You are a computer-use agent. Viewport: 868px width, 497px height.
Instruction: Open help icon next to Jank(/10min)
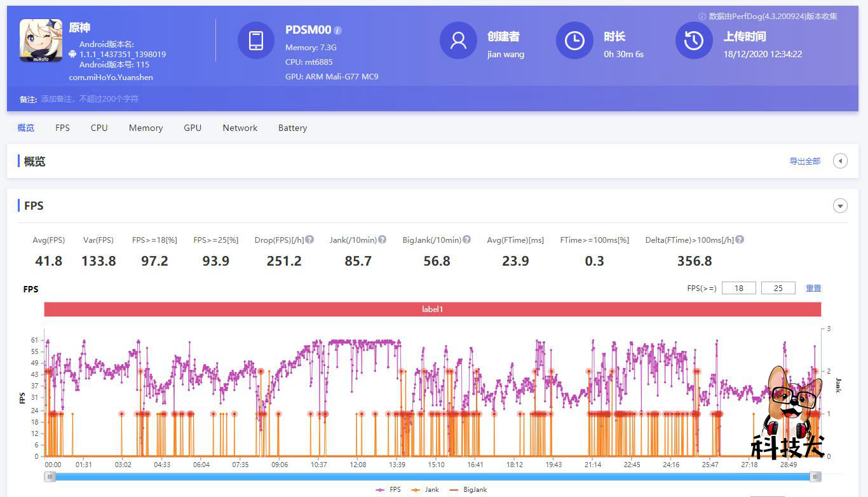point(383,240)
